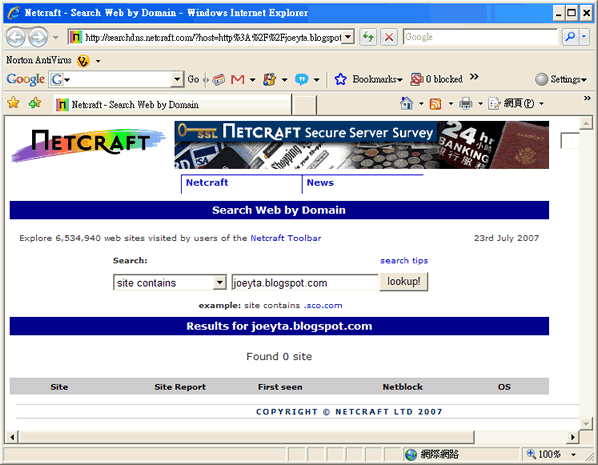The width and height of the screenshot is (598, 465).
Task: Add to Favorites star-plus icon
Action: click(35, 103)
